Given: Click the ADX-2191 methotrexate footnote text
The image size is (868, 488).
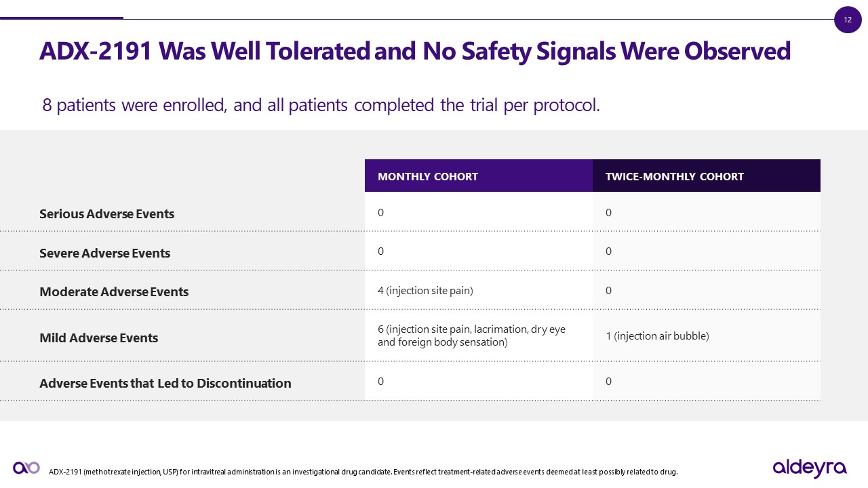Looking at the screenshot, I should pyautogui.click(x=363, y=472).
